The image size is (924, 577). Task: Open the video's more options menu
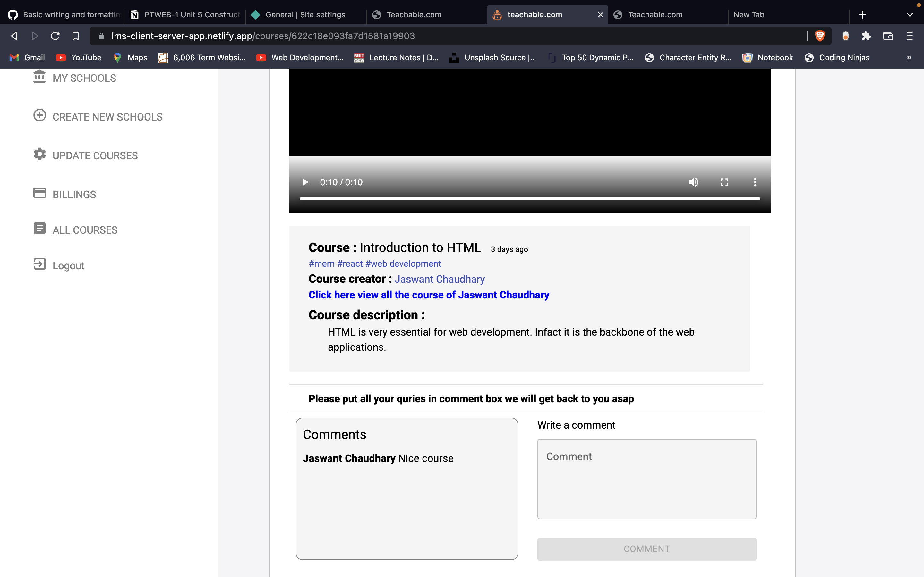point(755,182)
